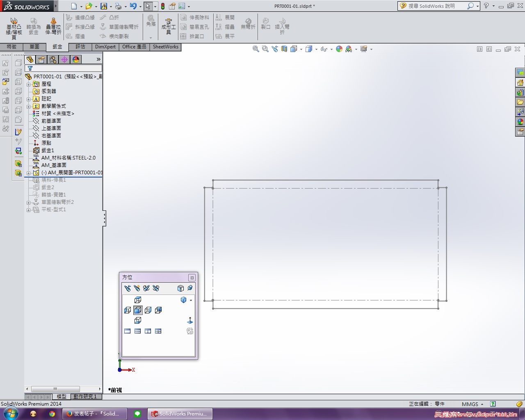Expand the 平板-型式1 feature
This screenshot has height=420, width=525.
click(29, 210)
